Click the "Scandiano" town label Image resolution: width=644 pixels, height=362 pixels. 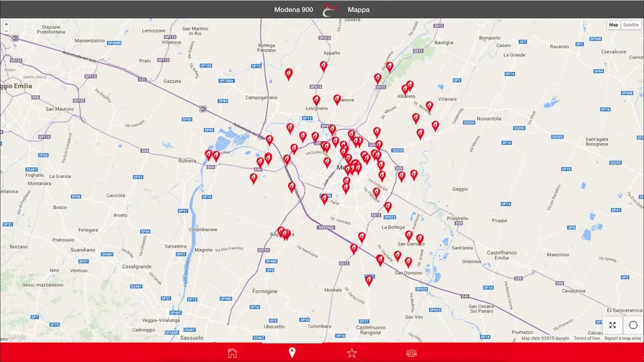[x=83, y=249]
